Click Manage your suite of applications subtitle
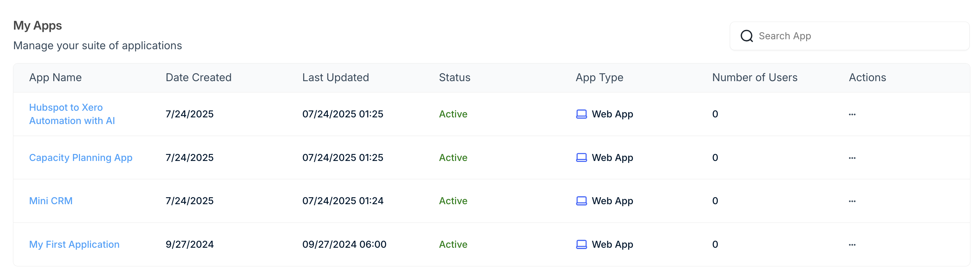980x280 pixels. coord(97,46)
